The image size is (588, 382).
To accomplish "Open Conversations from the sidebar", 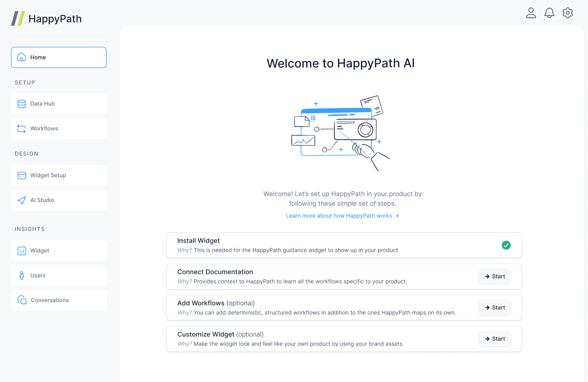I will (x=59, y=300).
